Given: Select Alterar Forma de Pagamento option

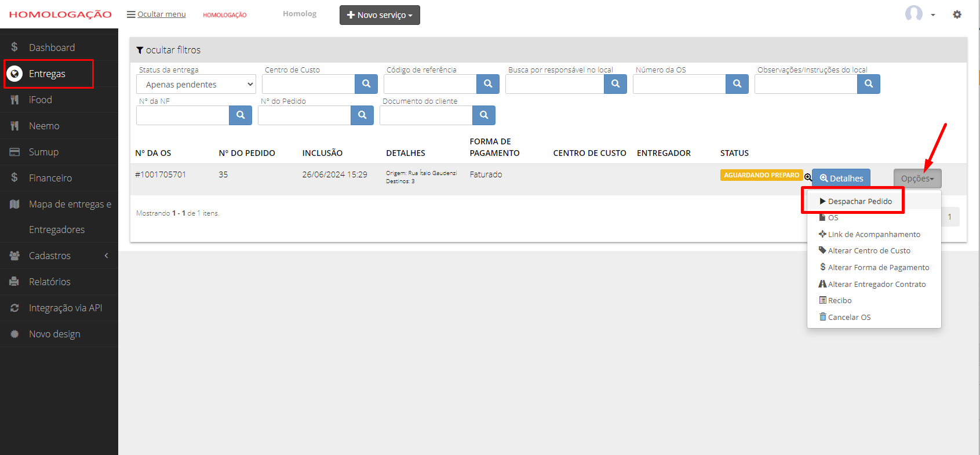Looking at the screenshot, I should (x=874, y=267).
